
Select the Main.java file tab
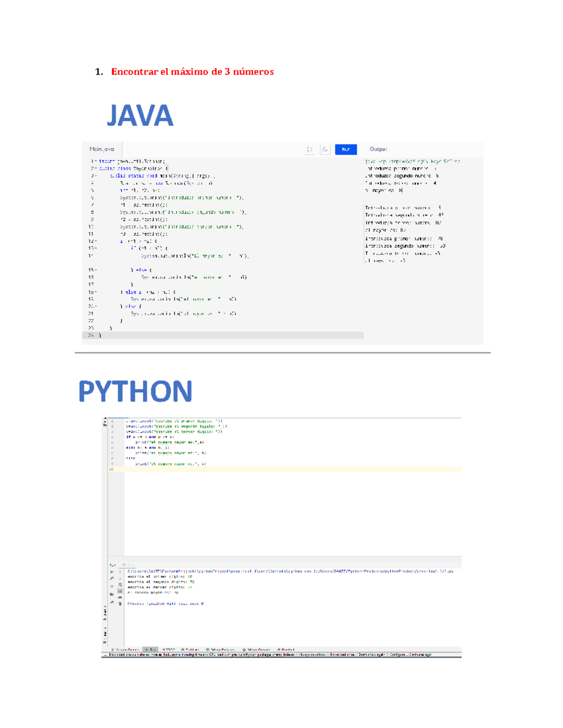[x=102, y=149]
